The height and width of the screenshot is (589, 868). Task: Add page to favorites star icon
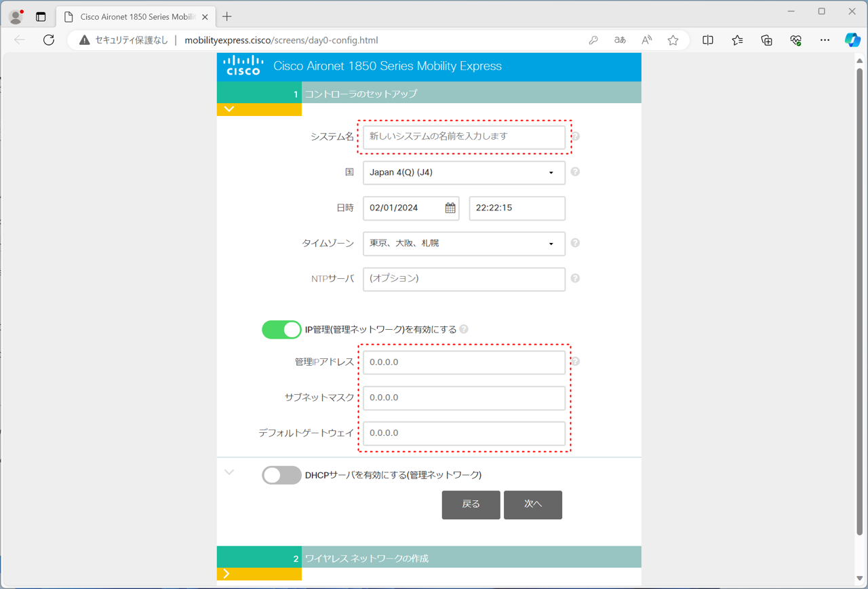pyautogui.click(x=673, y=40)
